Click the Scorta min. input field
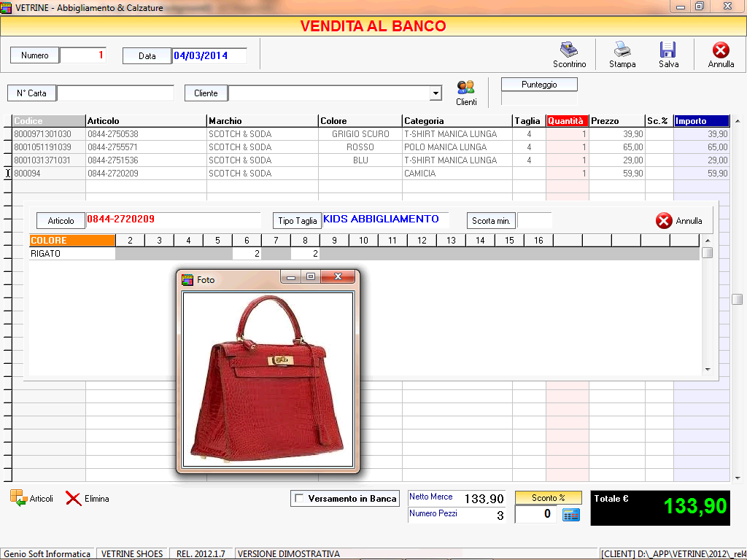The width and height of the screenshot is (747, 560). pos(534,221)
